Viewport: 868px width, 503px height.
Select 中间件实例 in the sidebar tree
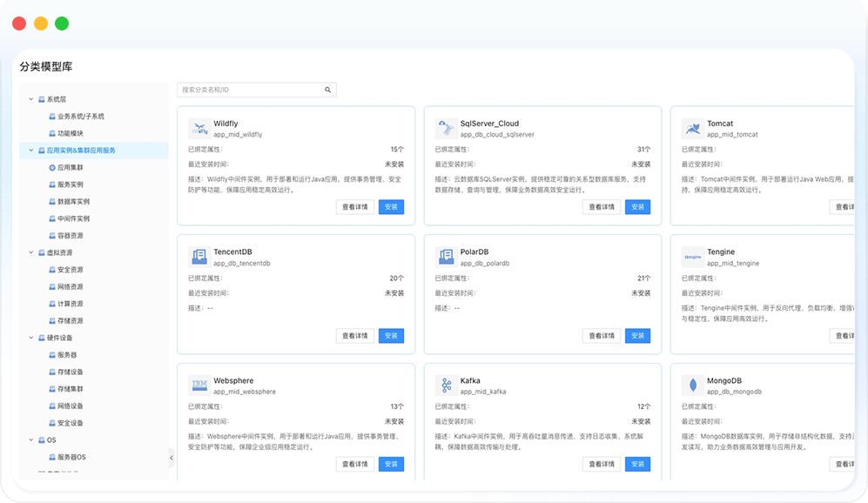73,218
